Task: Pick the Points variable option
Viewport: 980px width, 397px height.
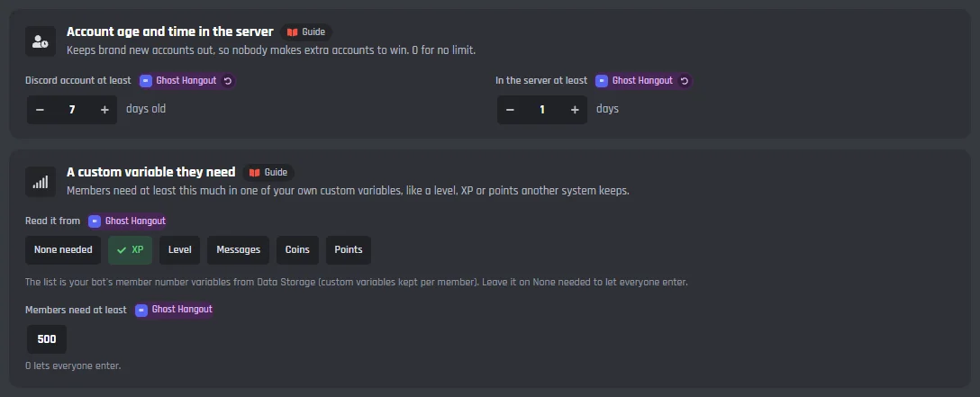Action: tap(348, 249)
